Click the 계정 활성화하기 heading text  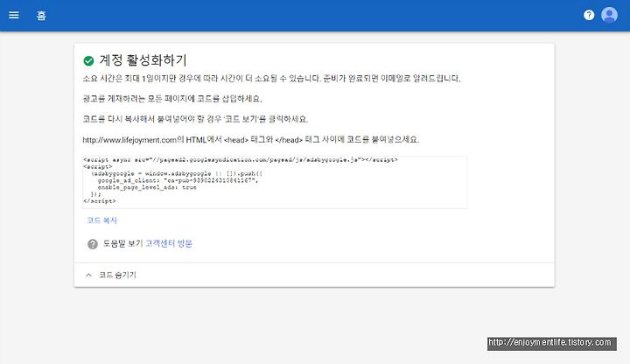(143, 60)
